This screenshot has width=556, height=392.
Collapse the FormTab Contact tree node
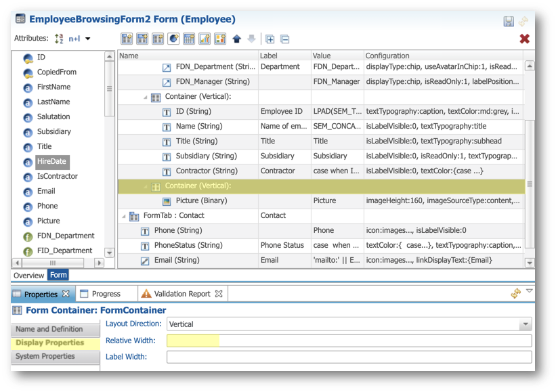tap(123, 215)
